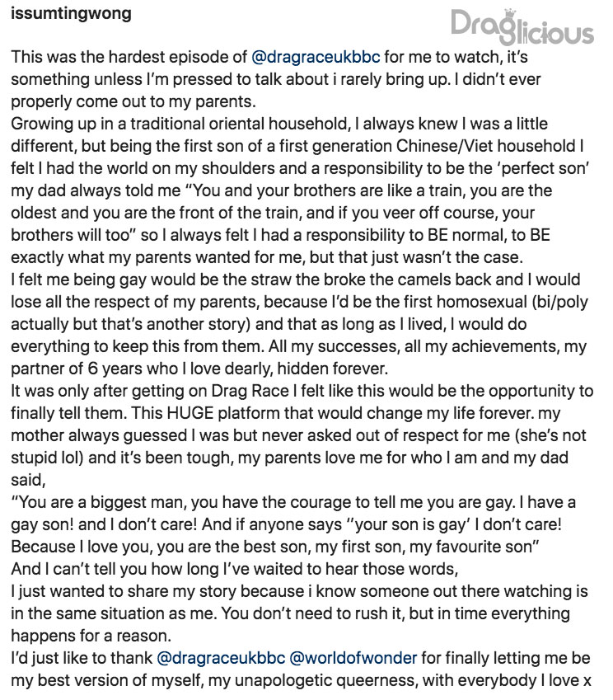Open the @worldofwonder mention link
The width and height of the screenshot is (613, 700).
pyautogui.click(x=353, y=658)
